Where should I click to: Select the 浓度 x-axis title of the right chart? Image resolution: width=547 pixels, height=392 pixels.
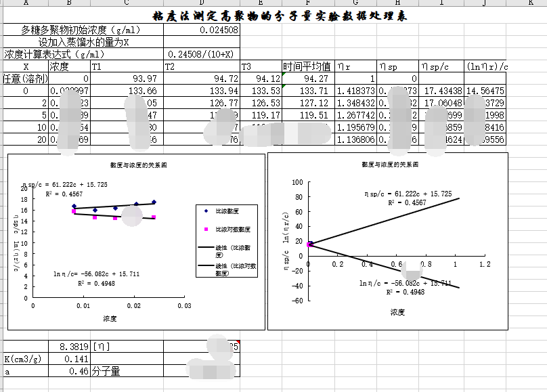(397, 312)
